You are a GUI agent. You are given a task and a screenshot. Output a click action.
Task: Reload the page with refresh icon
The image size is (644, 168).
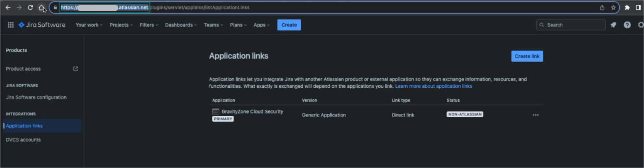pos(30,8)
